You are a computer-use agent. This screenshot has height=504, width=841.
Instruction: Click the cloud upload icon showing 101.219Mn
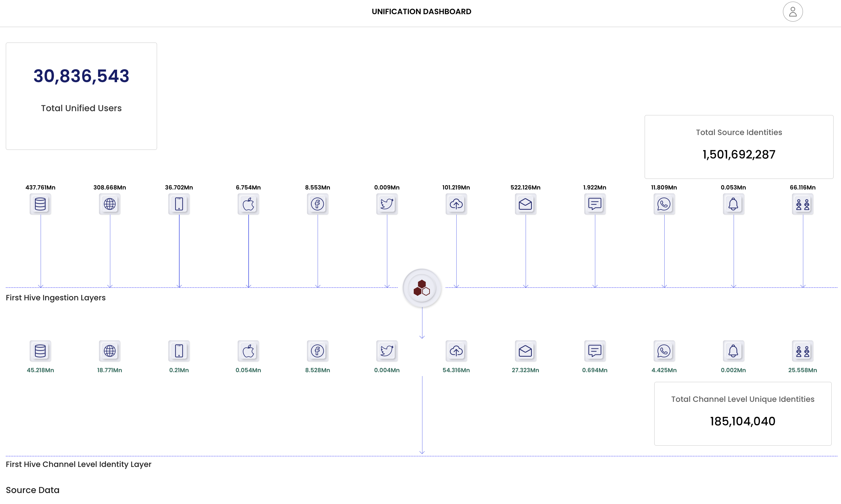456,204
